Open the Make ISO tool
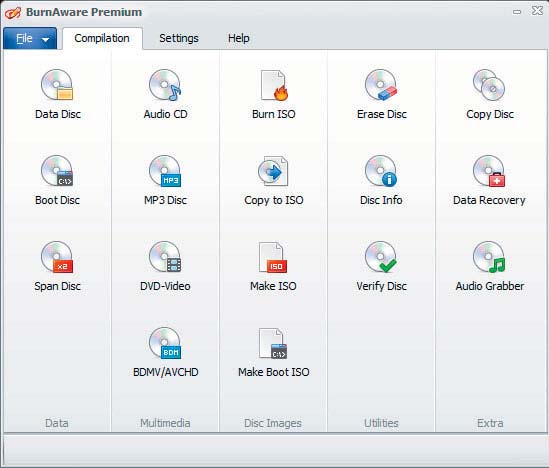The image size is (549, 468). point(273,267)
